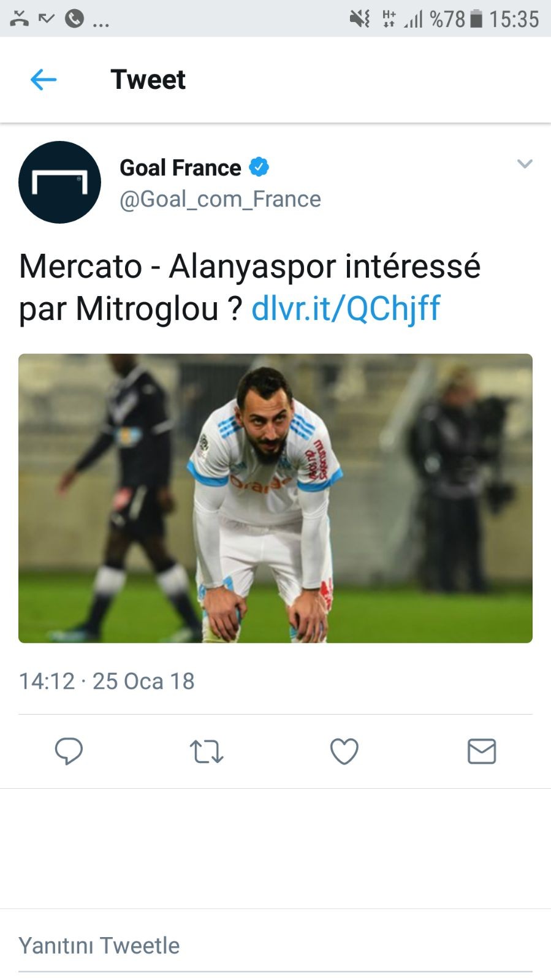Tap the phone call status icon
The image size is (551, 980).
(x=75, y=19)
